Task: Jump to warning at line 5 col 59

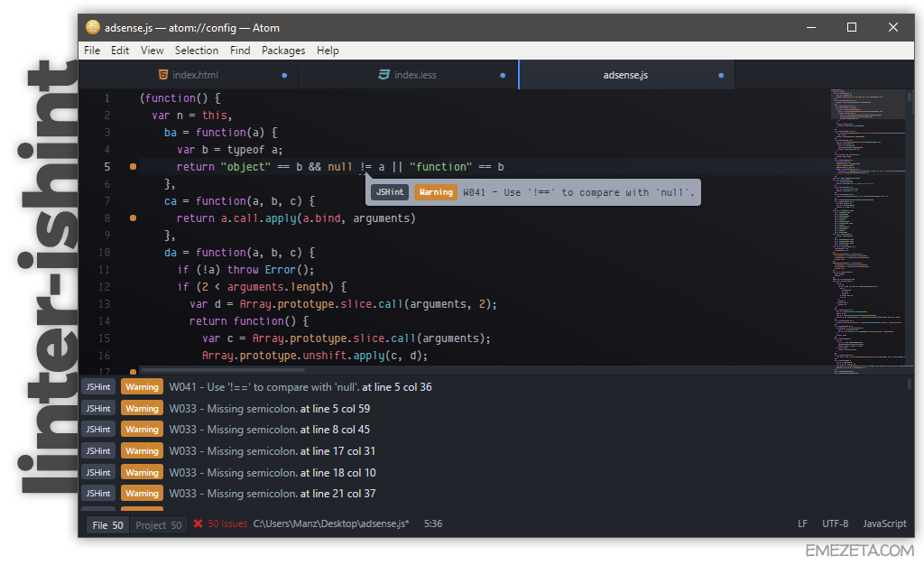Action: 335,408
